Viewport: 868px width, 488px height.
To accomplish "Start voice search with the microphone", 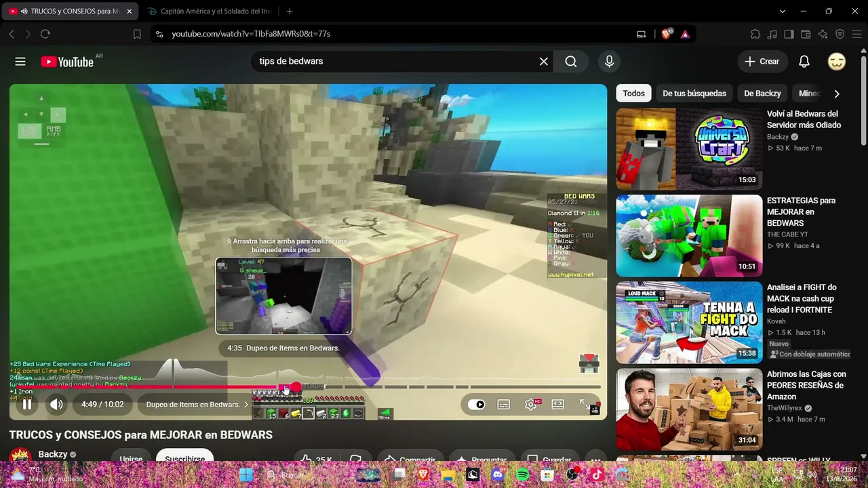I will (x=609, y=62).
